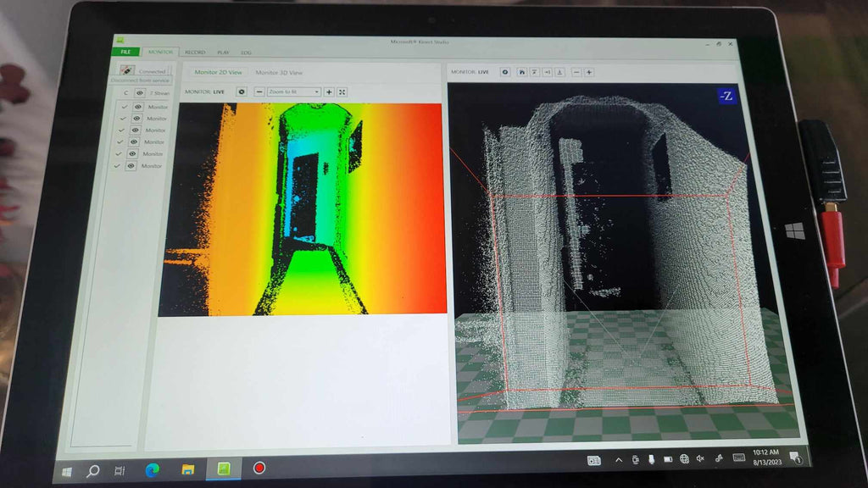The width and height of the screenshot is (868, 488).
Task: Check the battery tray icon
Action: [x=668, y=459]
